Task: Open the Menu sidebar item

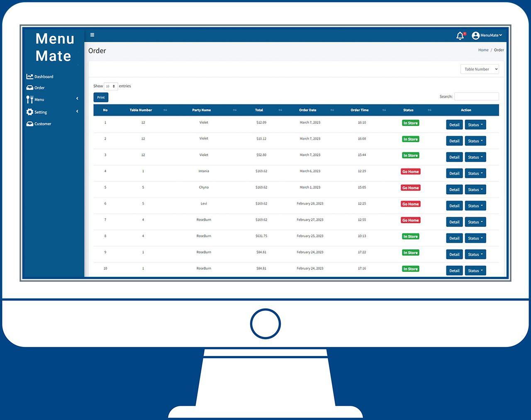Action: (39, 100)
